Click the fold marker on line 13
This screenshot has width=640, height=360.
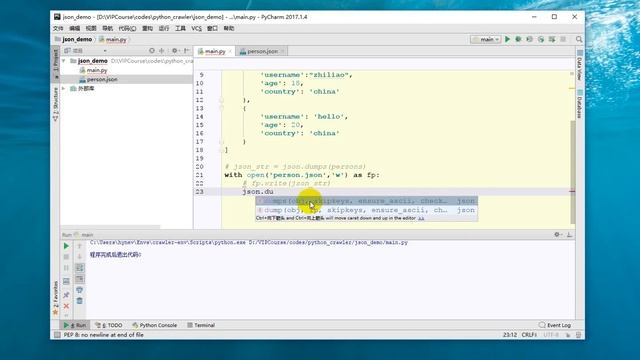click(x=221, y=108)
